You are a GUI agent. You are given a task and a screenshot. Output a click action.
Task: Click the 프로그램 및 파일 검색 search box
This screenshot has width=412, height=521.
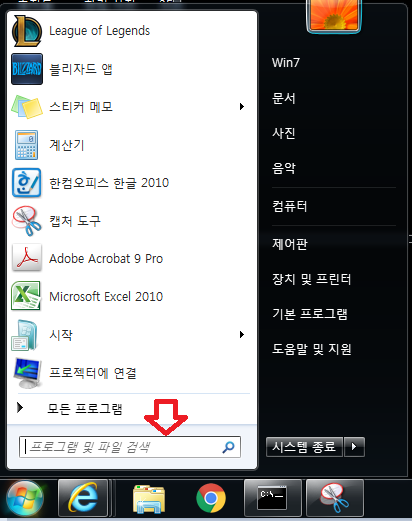(x=130, y=447)
